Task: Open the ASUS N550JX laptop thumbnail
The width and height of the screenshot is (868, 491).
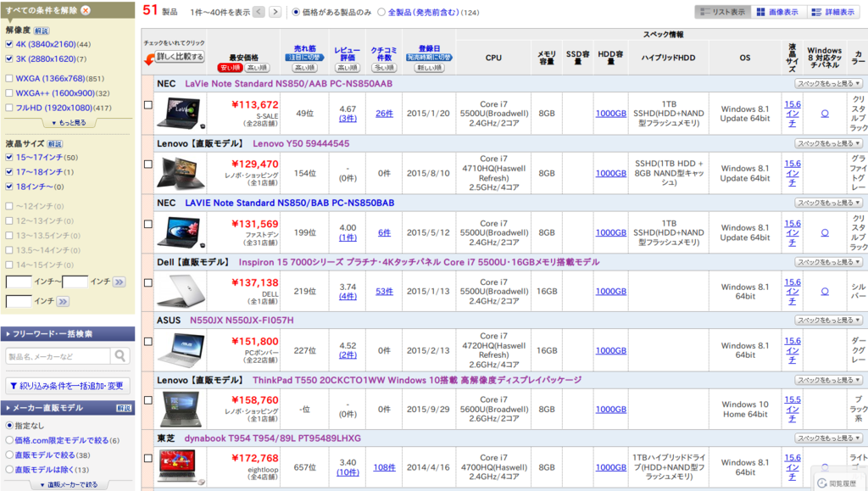Action: [x=180, y=350]
